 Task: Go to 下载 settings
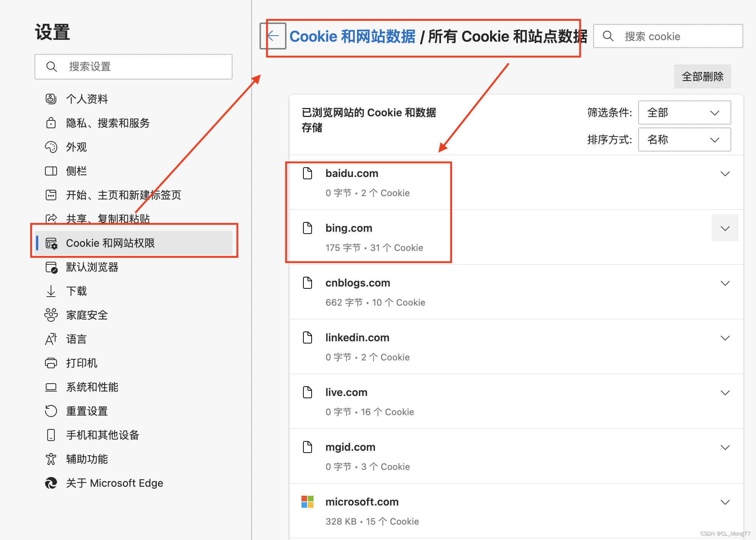coord(133,291)
